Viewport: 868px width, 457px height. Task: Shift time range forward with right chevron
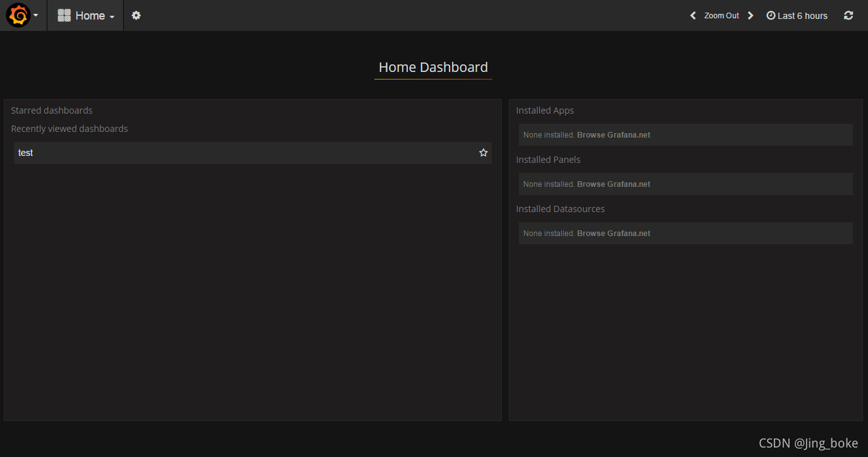click(751, 16)
